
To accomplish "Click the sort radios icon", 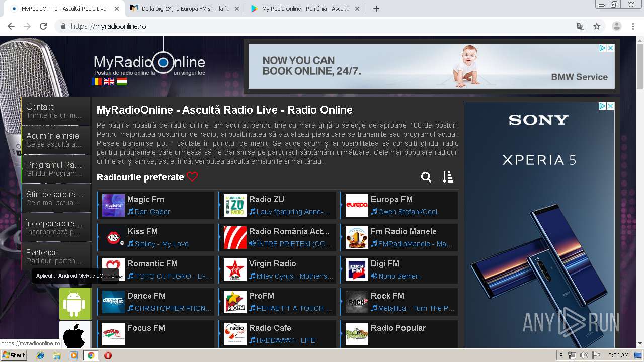I will [448, 177].
